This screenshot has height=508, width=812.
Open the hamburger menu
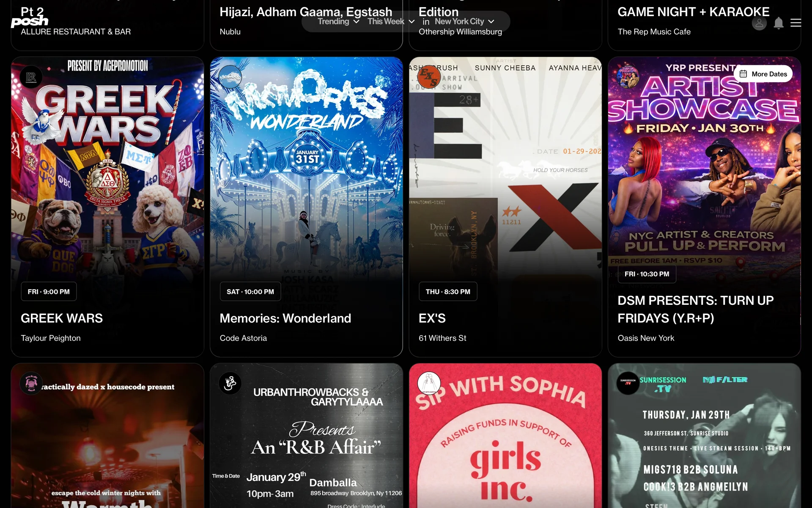click(796, 23)
